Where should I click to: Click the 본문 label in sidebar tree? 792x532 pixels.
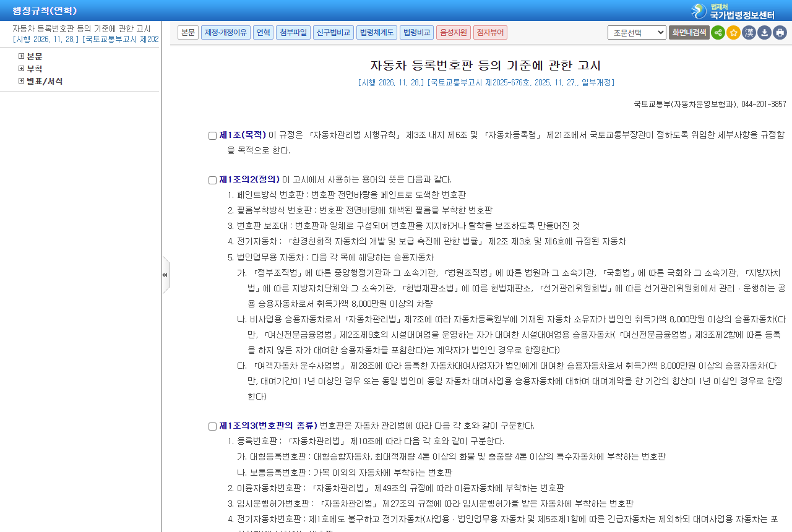coord(35,56)
